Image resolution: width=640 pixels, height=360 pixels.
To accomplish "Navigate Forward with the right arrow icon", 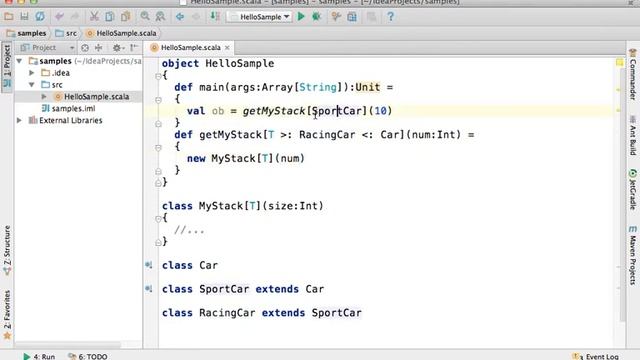I will tap(196, 17).
